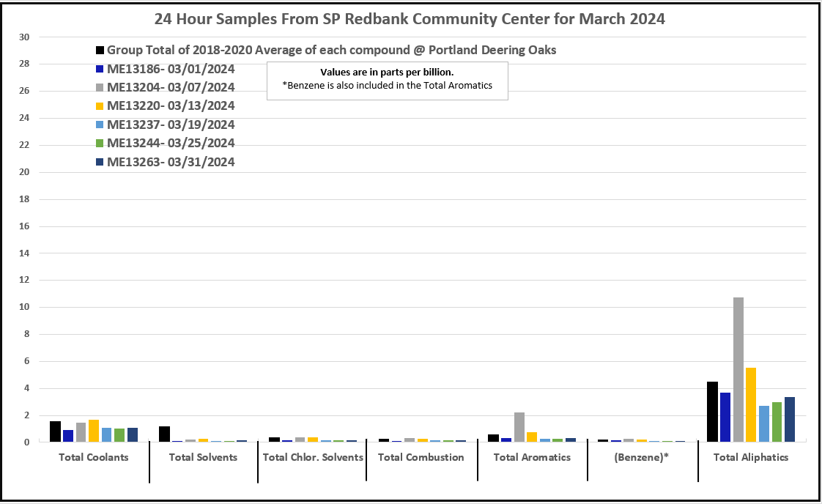Viewport: 822px width, 504px height.
Task: Select the light blue ME13237 legend swatch
Action: tap(99, 125)
